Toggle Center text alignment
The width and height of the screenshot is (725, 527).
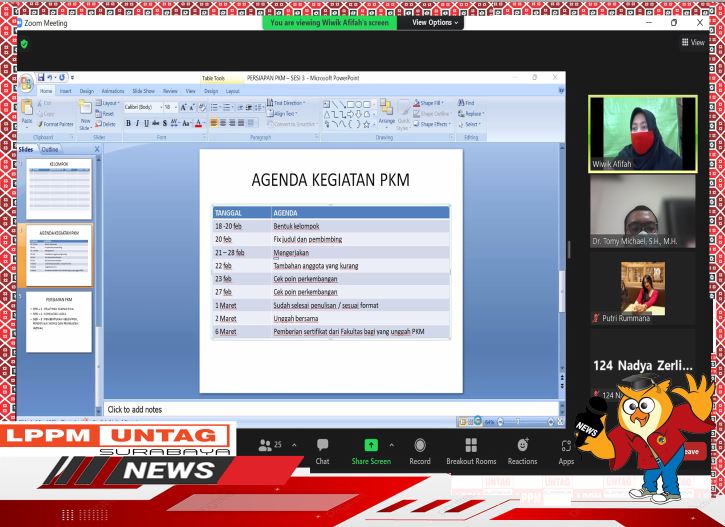pyautogui.click(x=223, y=123)
